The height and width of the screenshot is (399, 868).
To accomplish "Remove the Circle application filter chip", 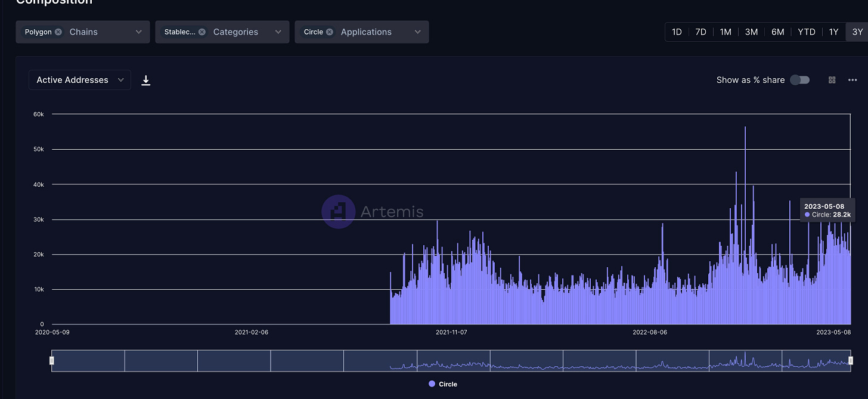I will 330,32.
